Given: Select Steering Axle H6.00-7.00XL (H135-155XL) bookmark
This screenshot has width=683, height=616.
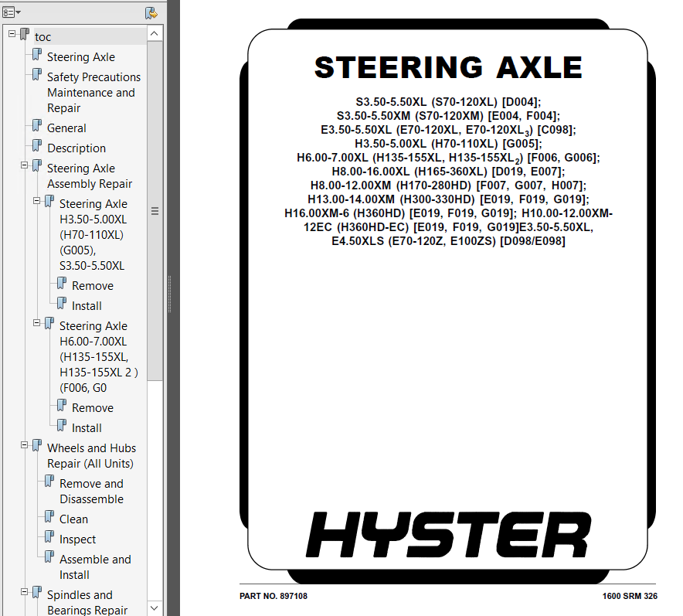Looking at the screenshot, I should pyautogui.click(x=98, y=357).
